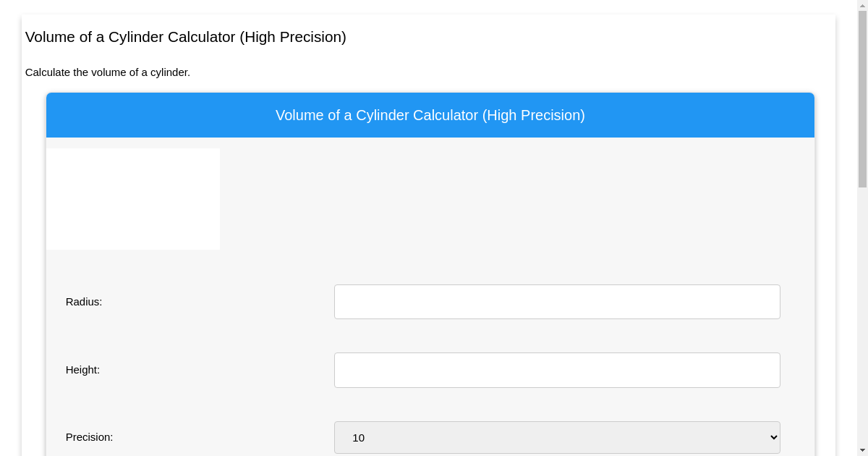Image resolution: width=868 pixels, height=456 pixels.
Task: Click inside the Height input field
Action: point(557,370)
